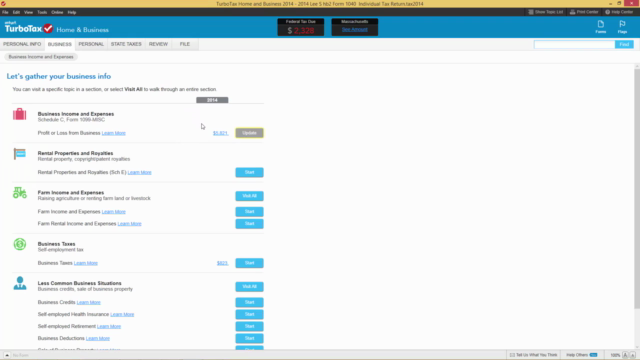Image resolution: width=640 pixels, height=360 pixels.
Task: Open Learn More for Self-employed Health Insurance
Action: coord(122,314)
